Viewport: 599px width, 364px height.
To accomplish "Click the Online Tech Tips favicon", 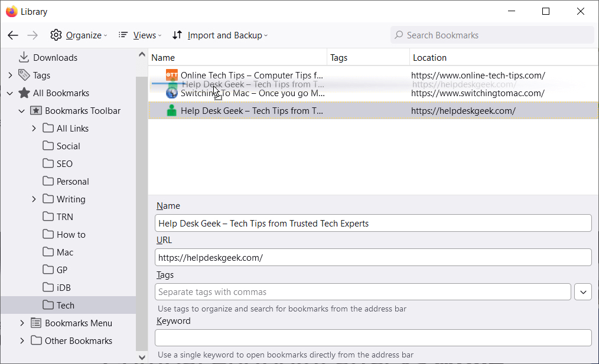I will coord(171,75).
